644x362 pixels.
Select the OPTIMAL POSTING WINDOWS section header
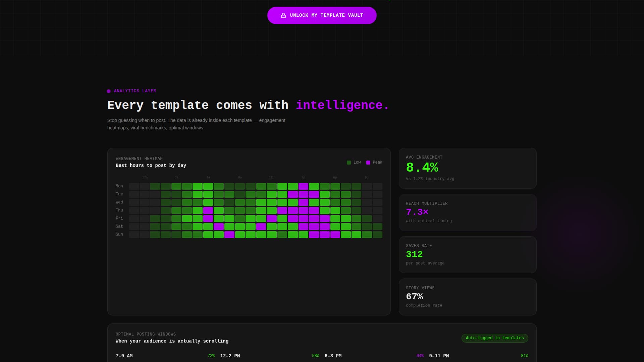(146, 334)
